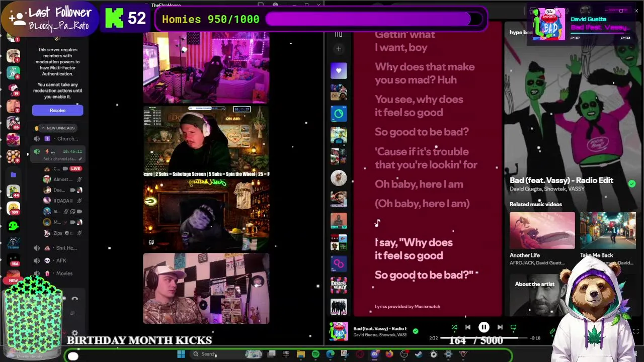Select user Zips in voice channel list
The image size is (644, 362).
pyautogui.click(x=62, y=233)
